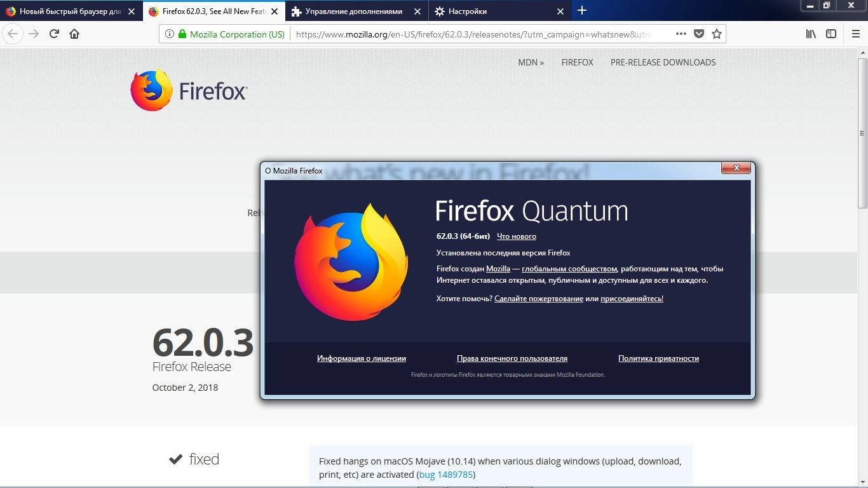Go forward using the forward arrow
868x488 pixels.
(34, 34)
